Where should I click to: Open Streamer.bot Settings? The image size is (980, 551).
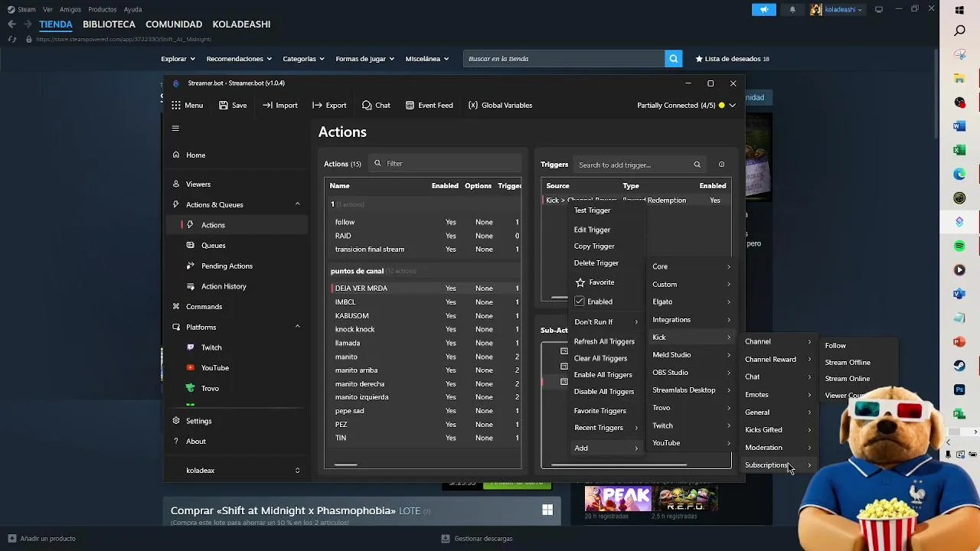tap(198, 422)
